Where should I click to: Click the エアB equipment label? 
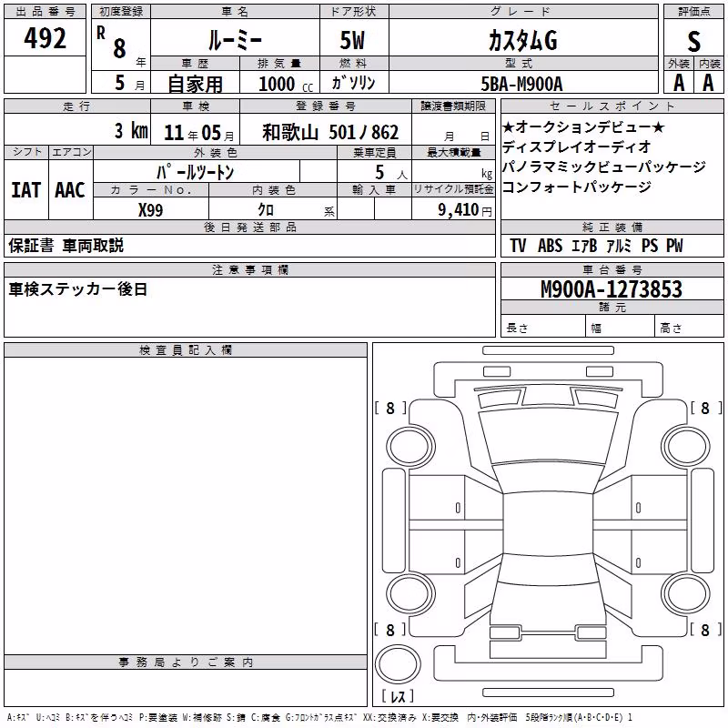584,245
